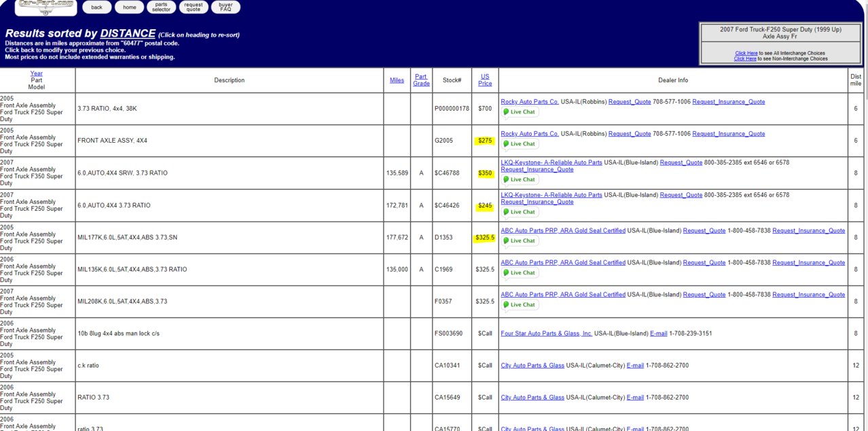Click Request_Insurance_Quote in stock P000000178 row
Viewport: 868px width, 431px height.
click(729, 102)
